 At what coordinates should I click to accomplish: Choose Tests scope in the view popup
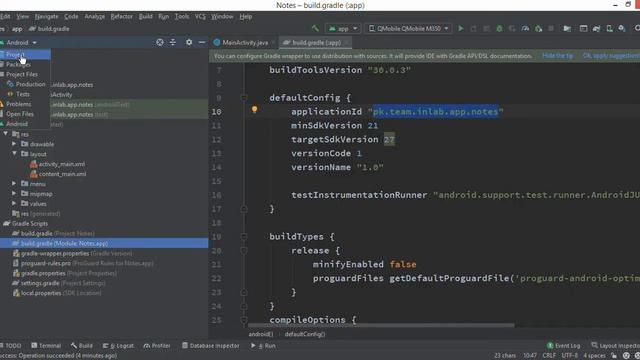[x=25, y=94]
